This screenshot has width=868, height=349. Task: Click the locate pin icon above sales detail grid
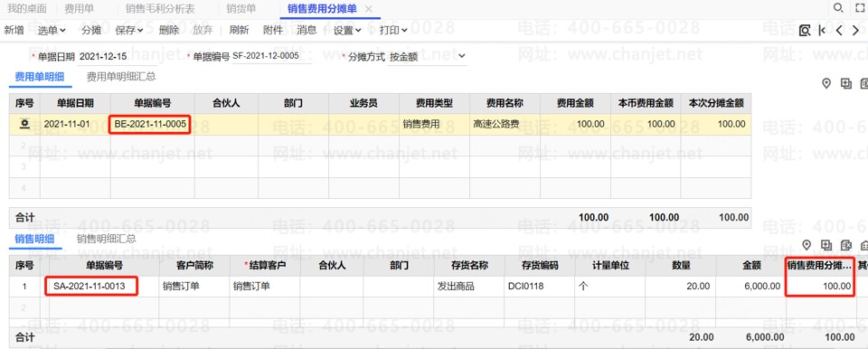click(807, 245)
